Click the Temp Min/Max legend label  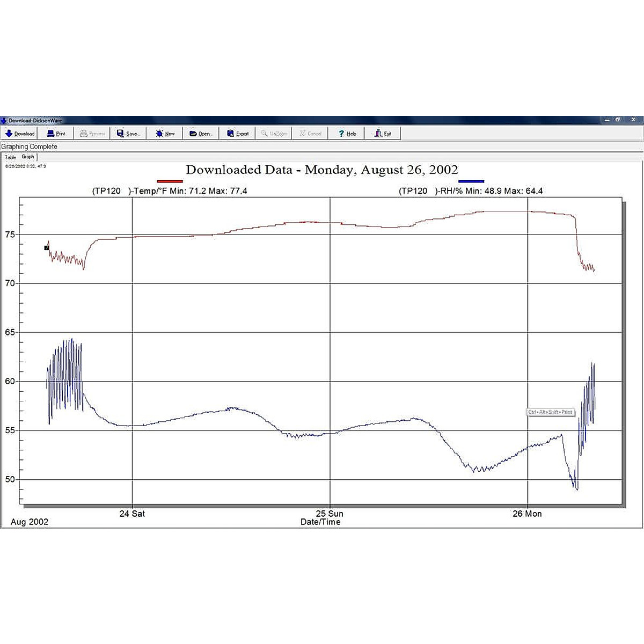click(170, 191)
